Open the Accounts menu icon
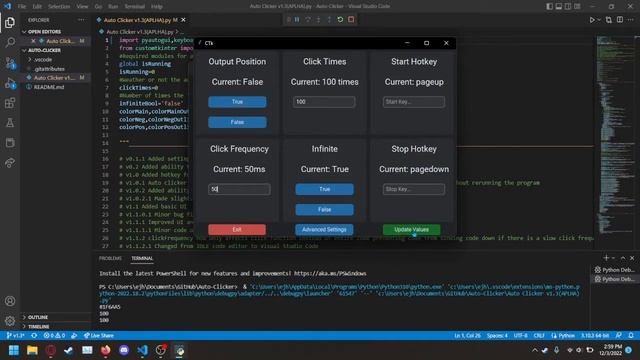640x360 pixels. (10, 301)
